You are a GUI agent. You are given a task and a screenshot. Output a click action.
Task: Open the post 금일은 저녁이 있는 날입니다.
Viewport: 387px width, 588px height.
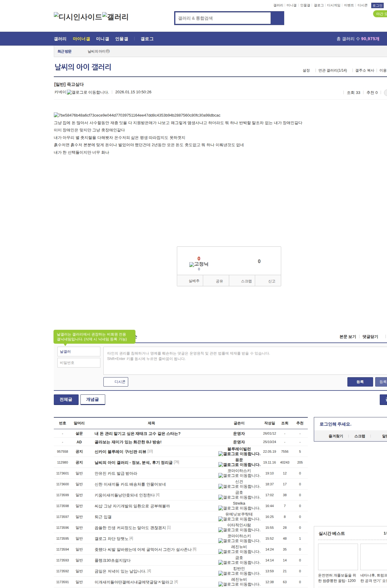(x=120, y=571)
